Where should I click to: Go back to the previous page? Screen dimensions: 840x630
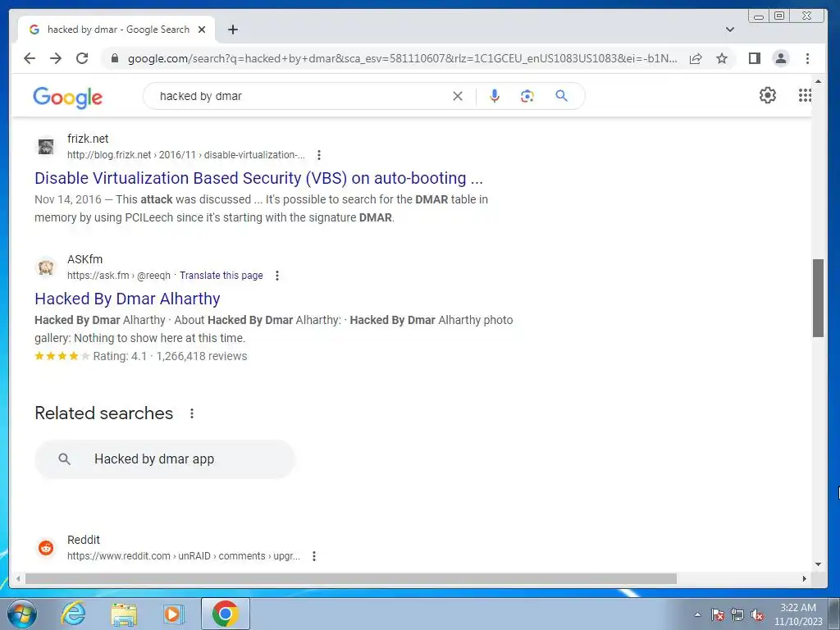coord(30,58)
